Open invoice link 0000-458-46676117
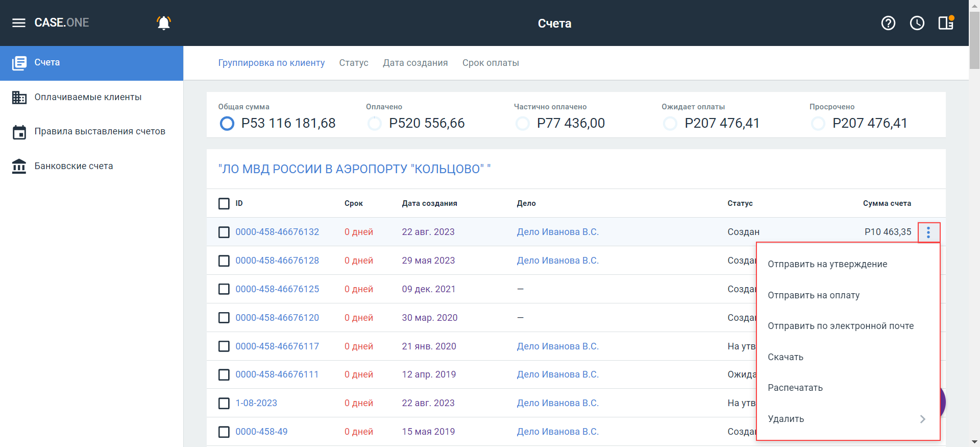This screenshot has width=980, height=447. pos(277,346)
